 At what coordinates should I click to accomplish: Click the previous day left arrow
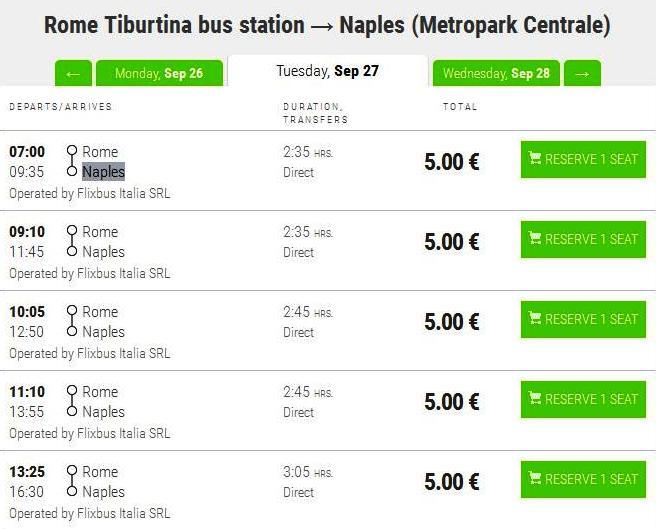pos(72,74)
